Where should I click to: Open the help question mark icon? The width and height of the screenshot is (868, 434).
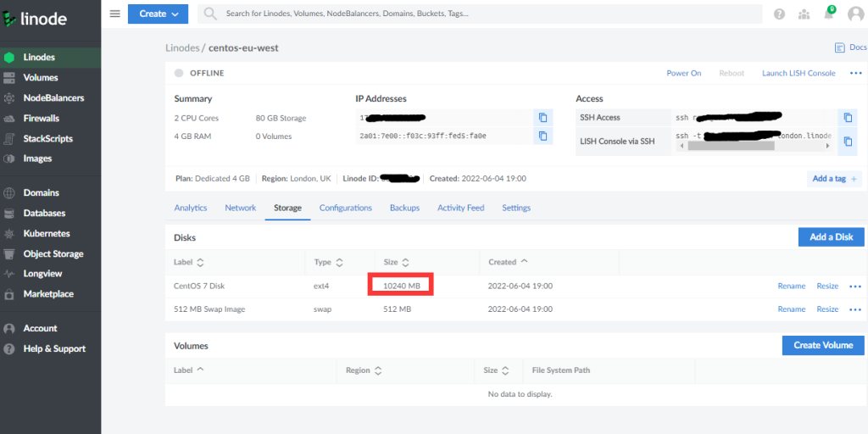point(780,14)
